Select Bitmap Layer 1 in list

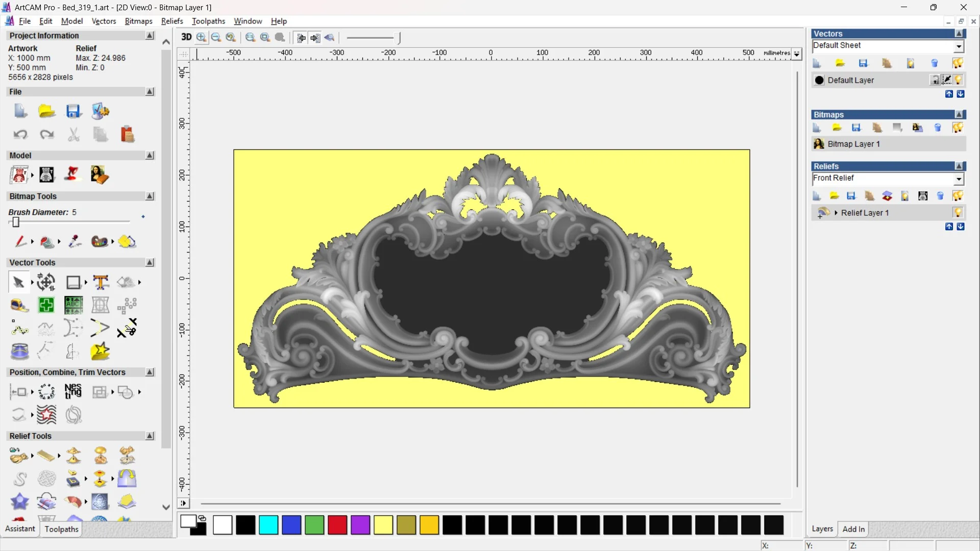coord(853,144)
